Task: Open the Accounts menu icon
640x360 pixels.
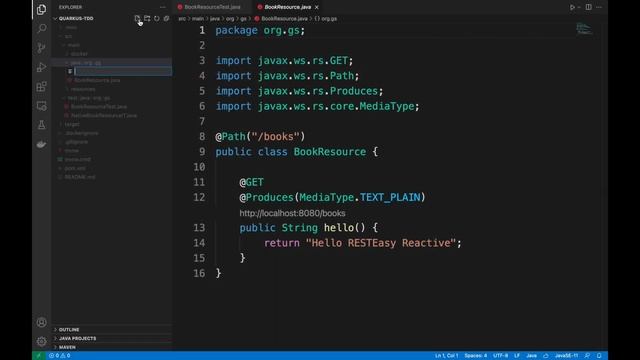Action: 41,322
